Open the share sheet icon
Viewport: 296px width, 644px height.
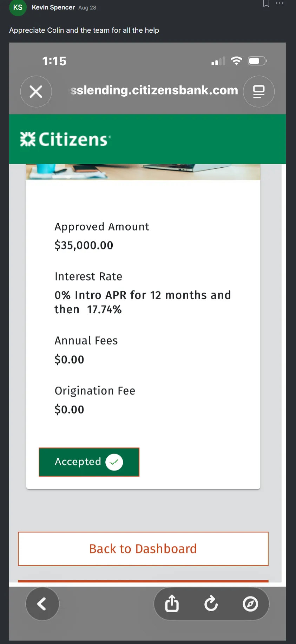(172, 604)
